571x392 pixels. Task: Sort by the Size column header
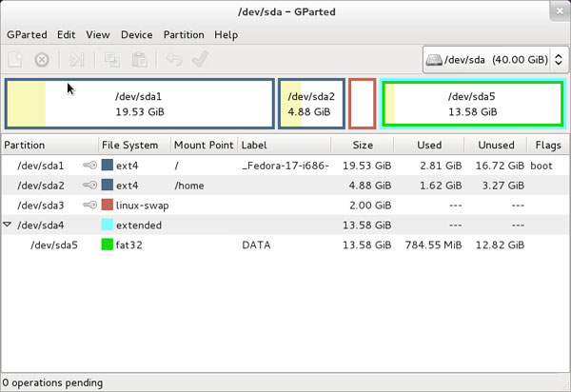363,145
